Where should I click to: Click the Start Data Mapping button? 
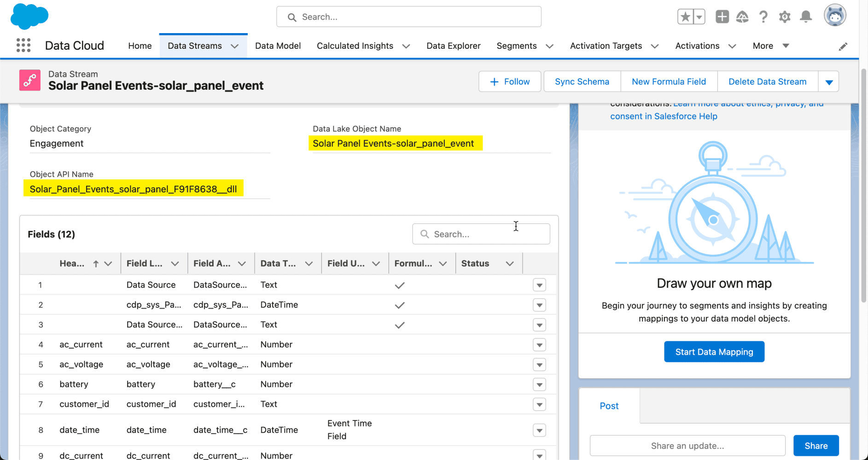pos(714,352)
